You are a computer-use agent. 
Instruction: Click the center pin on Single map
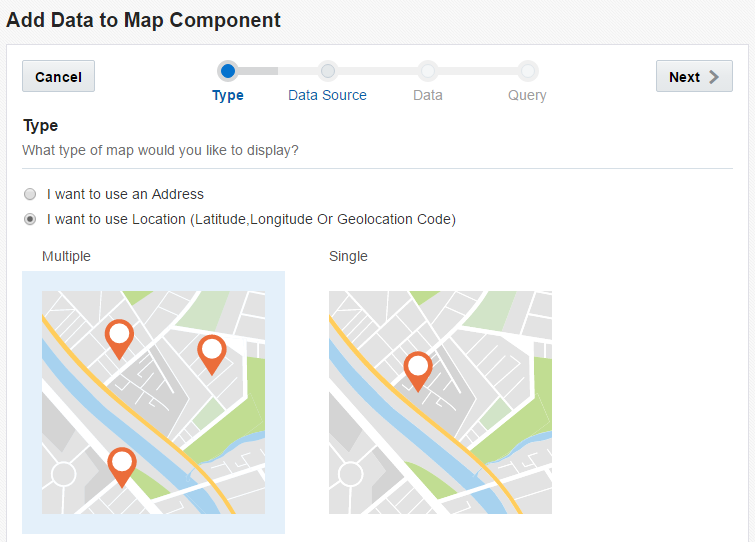418,369
